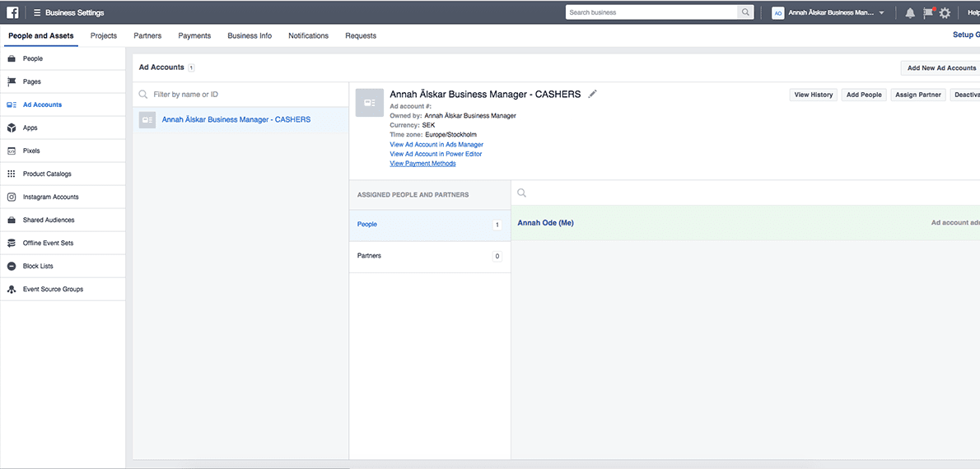The image size is (980, 469).
Task: Open the Payments tab
Action: pyautogui.click(x=194, y=36)
